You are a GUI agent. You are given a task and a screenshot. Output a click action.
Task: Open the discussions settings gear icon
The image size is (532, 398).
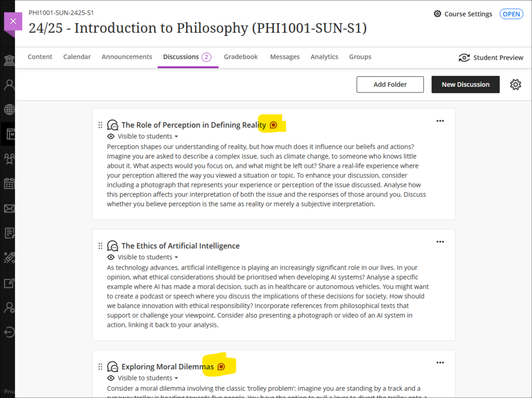[x=515, y=85]
